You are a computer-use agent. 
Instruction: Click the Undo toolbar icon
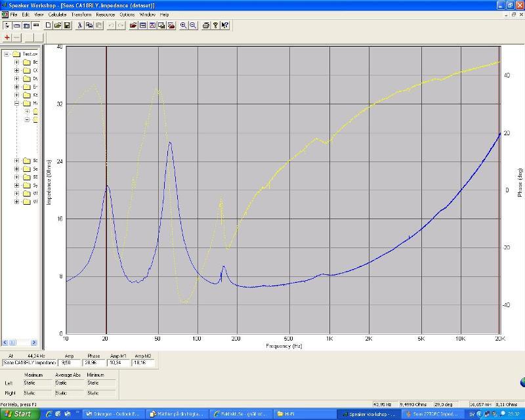pyautogui.click(x=111, y=26)
